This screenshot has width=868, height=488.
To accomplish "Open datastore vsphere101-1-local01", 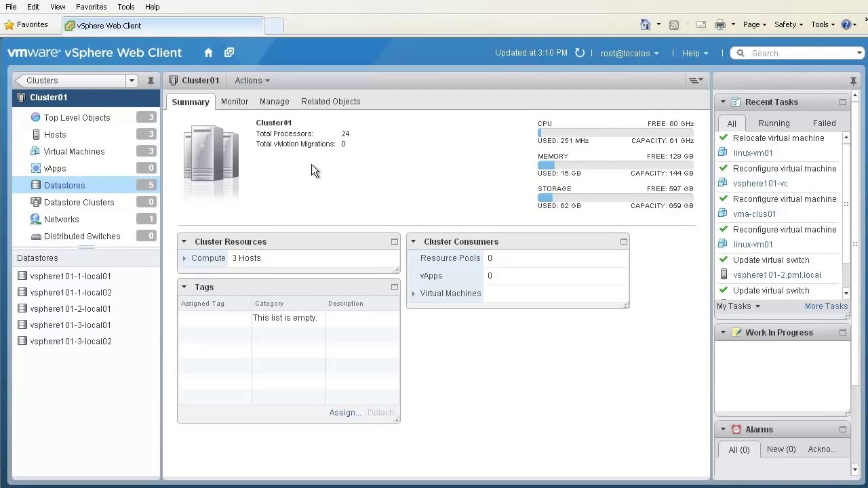I will pos(71,276).
